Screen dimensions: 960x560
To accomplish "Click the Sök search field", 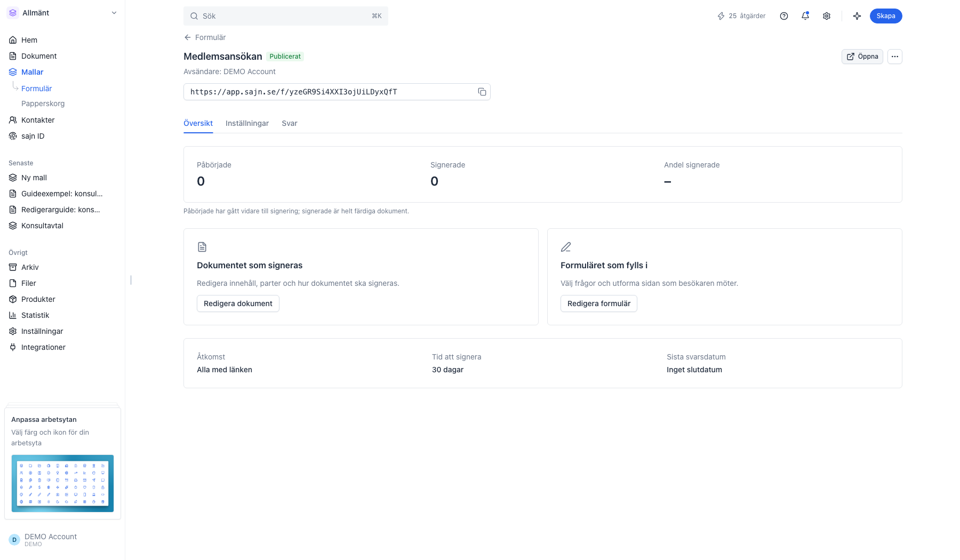I will [x=286, y=16].
